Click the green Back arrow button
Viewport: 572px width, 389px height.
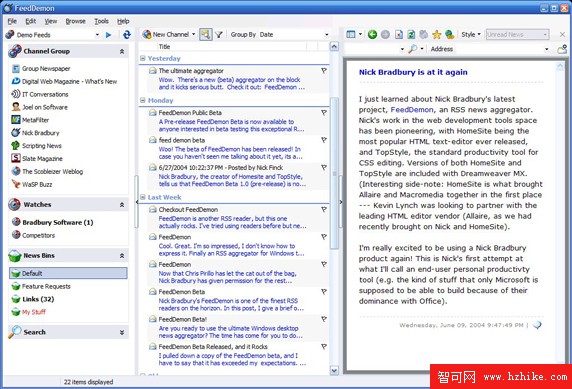tap(372, 35)
